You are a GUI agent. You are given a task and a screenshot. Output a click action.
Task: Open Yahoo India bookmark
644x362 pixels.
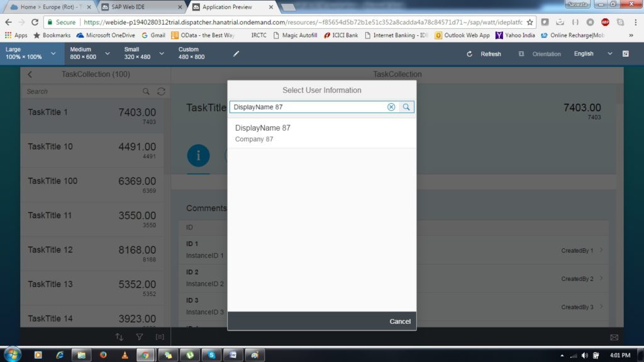pos(515,35)
